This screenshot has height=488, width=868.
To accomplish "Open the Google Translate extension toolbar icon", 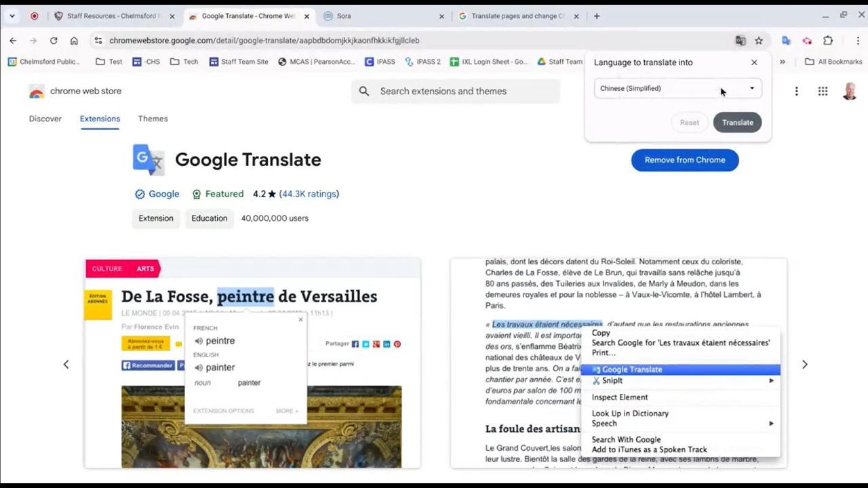I will pos(786,41).
